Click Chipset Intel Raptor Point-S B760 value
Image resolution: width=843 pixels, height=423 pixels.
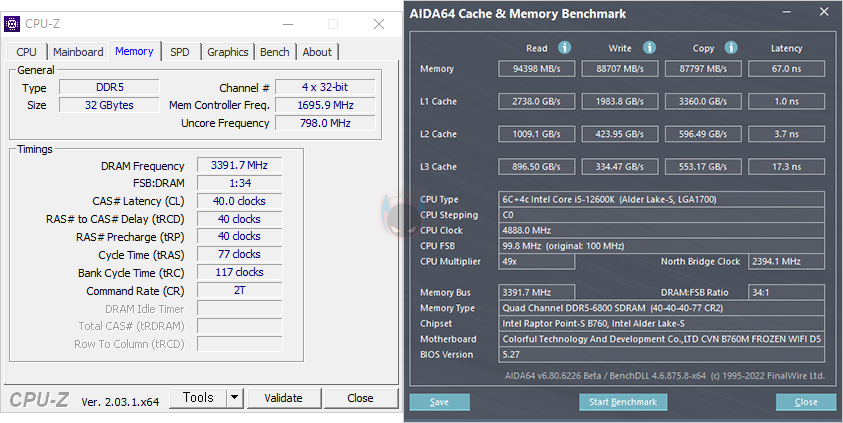click(662, 324)
